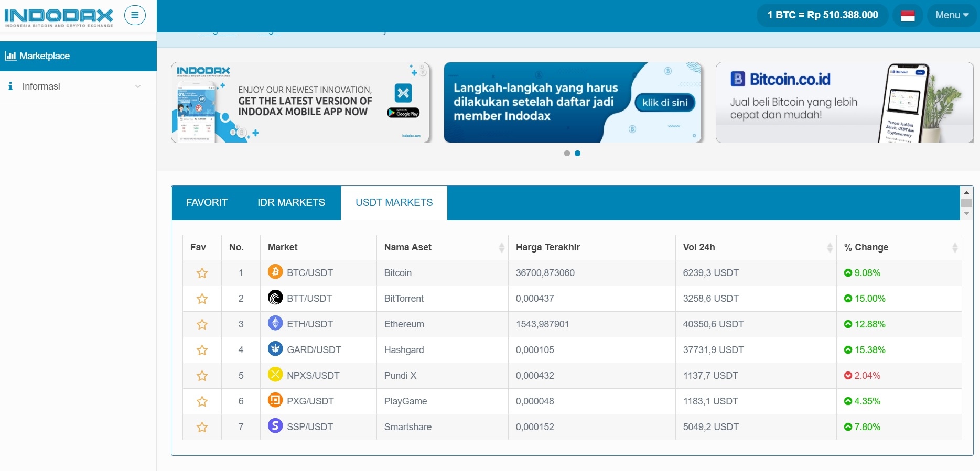This screenshot has height=471, width=980.
Task: Click the BTC price ticker button
Action: [822, 15]
